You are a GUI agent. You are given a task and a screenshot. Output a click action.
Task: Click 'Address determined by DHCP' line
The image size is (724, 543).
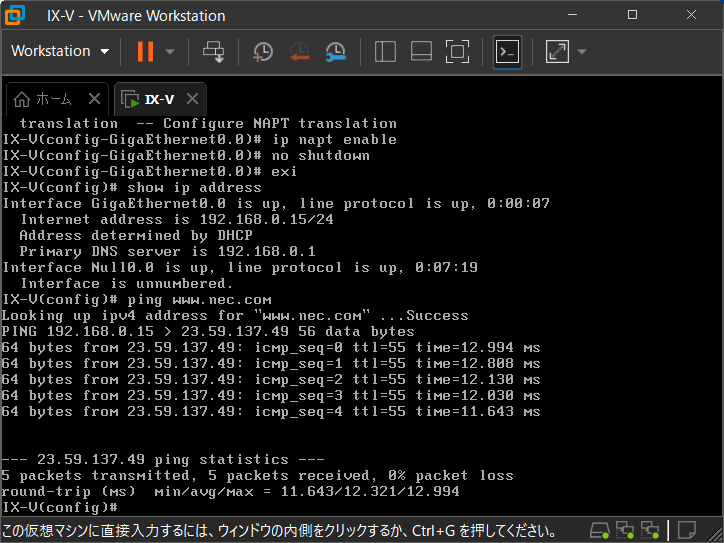pos(136,235)
